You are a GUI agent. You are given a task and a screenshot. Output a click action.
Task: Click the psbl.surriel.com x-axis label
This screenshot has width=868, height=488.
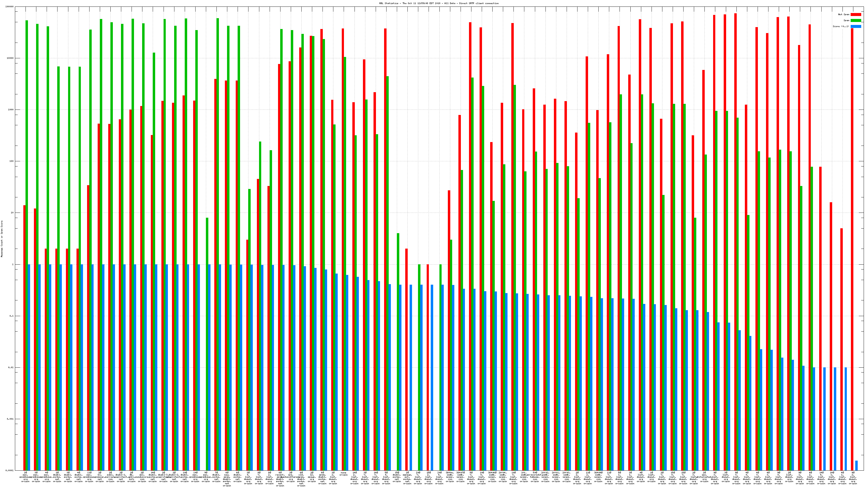click(x=110, y=477)
